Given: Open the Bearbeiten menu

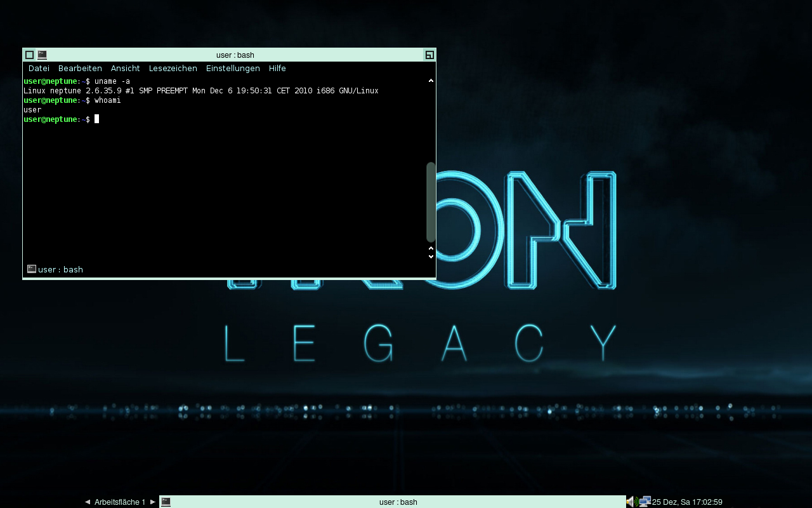Looking at the screenshot, I should coord(80,69).
